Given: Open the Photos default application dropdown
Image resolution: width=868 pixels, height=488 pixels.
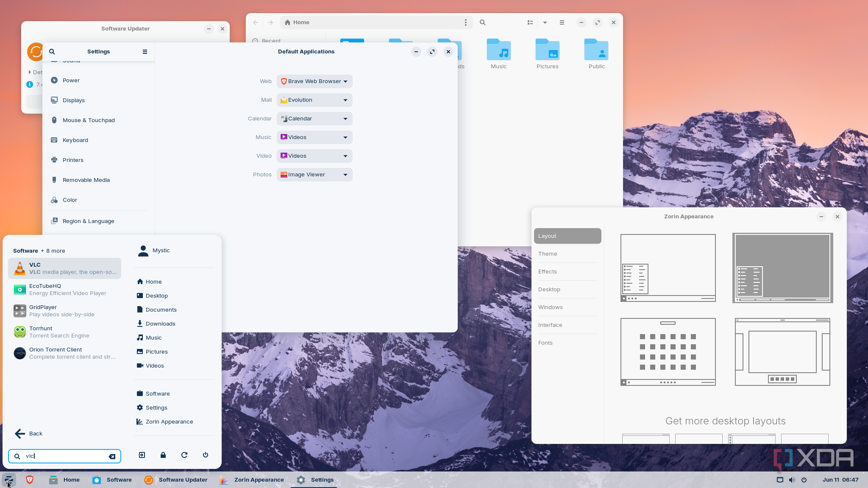Looking at the screenshot, I should [x=314, y=175].
